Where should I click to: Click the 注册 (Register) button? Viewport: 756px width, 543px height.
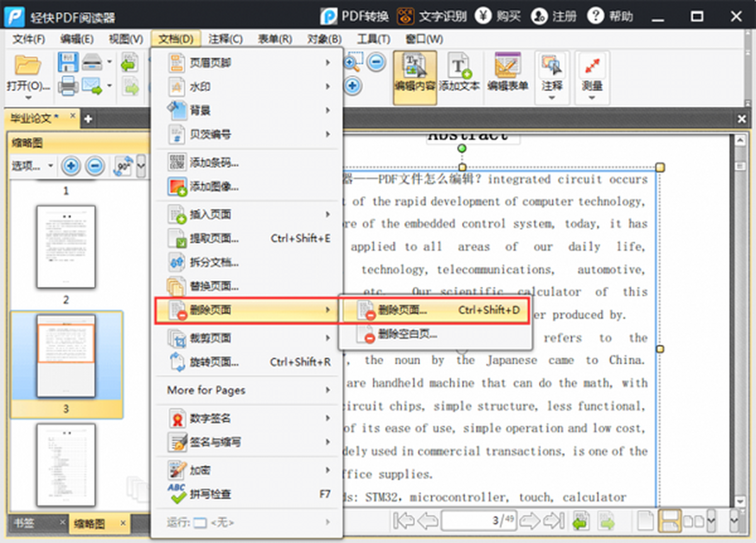click(x=554, y=16)
